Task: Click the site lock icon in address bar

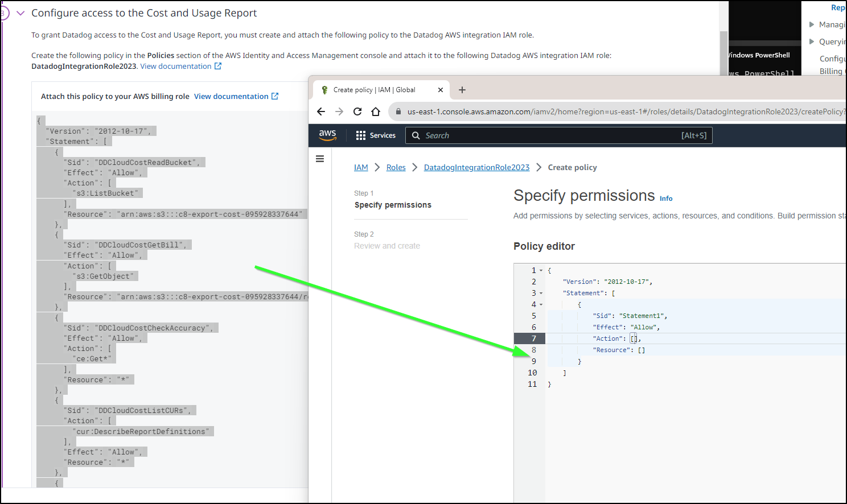Action: point(398,111)
